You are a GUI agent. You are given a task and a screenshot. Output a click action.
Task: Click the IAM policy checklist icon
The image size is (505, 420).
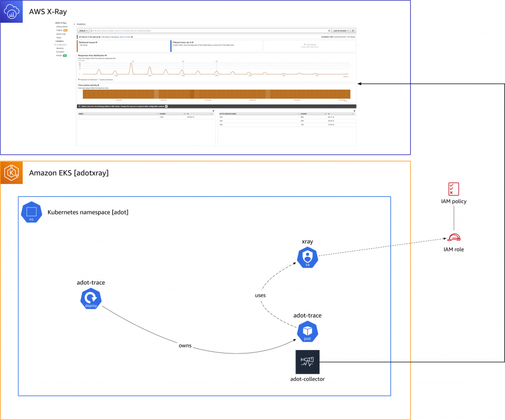[x=454, y=189]
